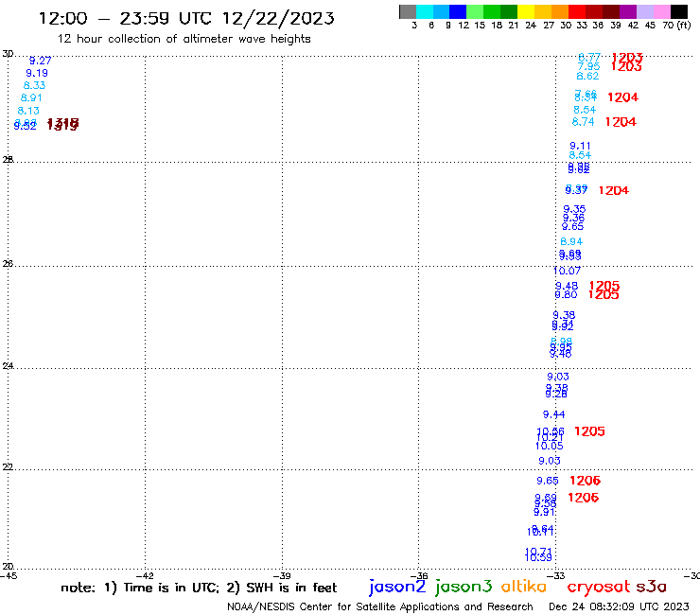700x615 pixels.
Task: Click the longitude axis label -33
Action: (556, 575)
